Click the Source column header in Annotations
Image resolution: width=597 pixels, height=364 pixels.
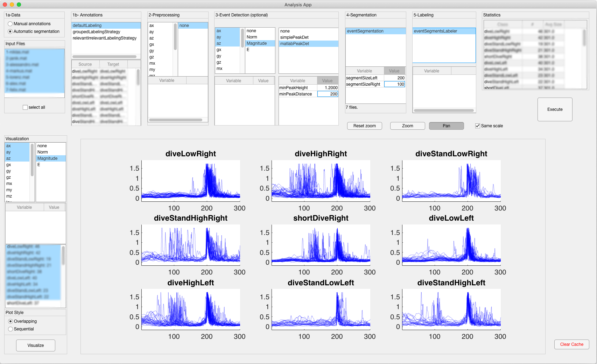coord(85,64)
